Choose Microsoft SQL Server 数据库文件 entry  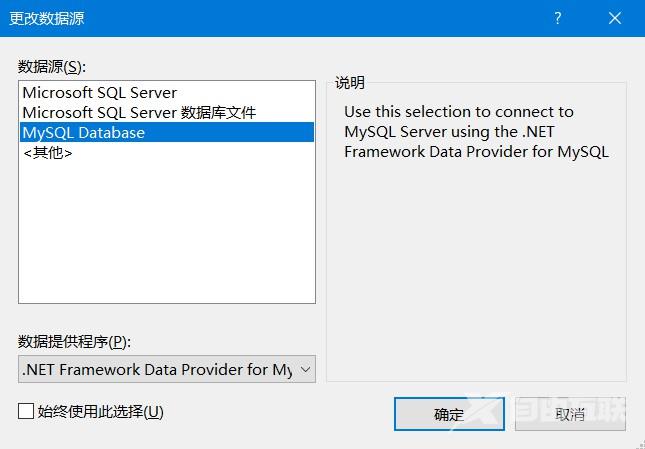pyautogui.click(x=139, y=112)
